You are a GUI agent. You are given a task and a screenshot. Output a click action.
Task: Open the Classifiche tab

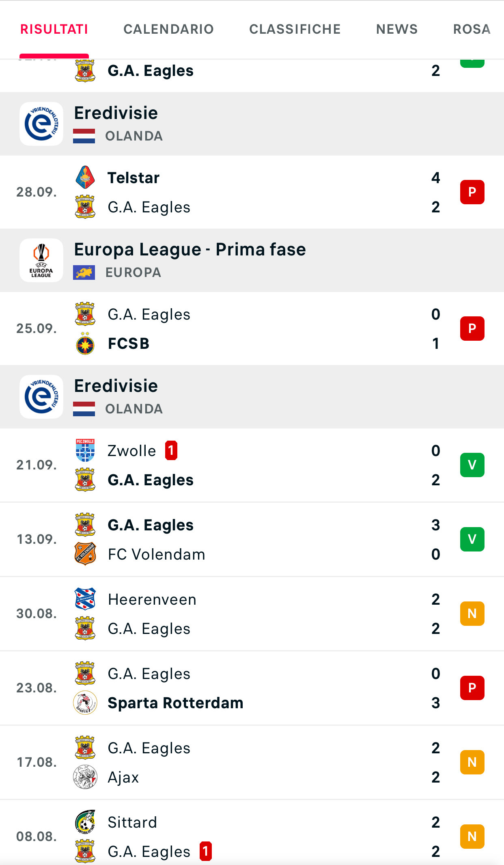point(295,29)
